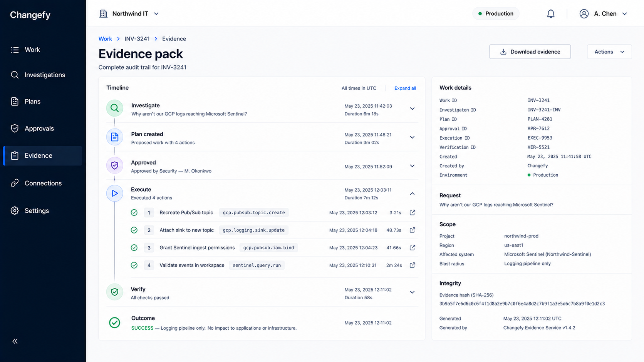
Task: Open the Actions dropdown
Action: 609,52
